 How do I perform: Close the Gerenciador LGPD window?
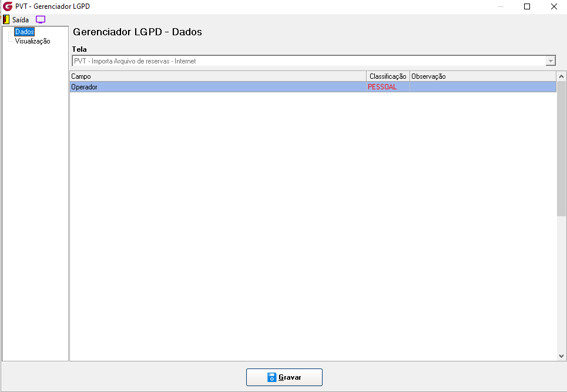553,6
